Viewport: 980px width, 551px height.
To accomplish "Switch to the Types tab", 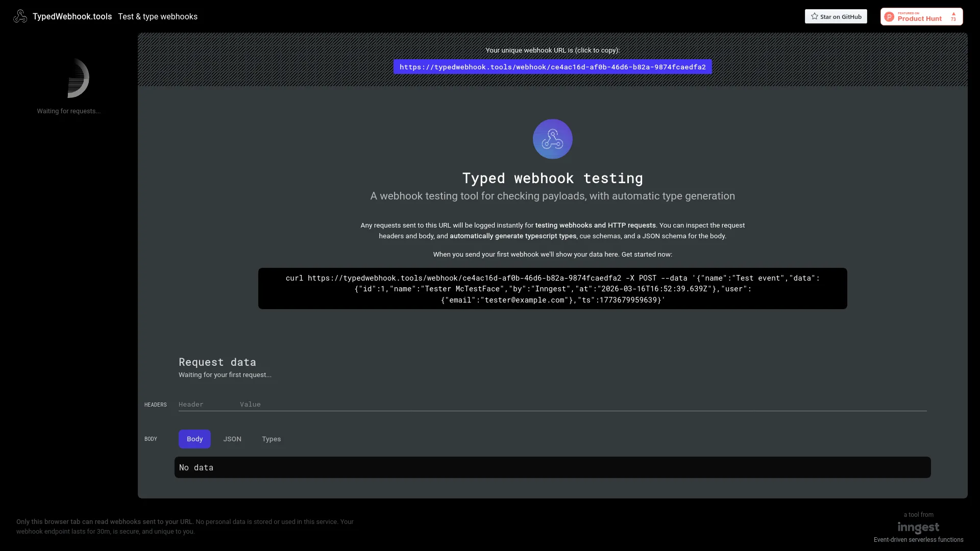I will point(271,439).
